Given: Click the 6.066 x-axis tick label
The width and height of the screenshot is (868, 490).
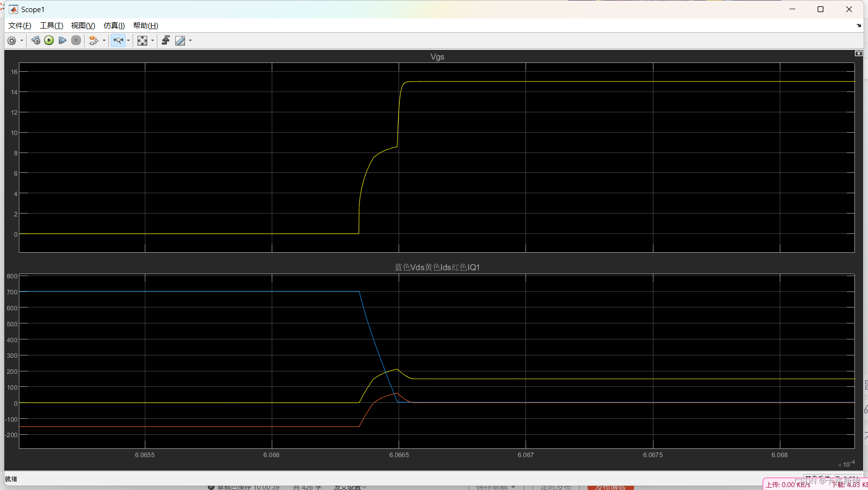Looking at the screenshot, I should pyautogui.click(x=271, y=455).
